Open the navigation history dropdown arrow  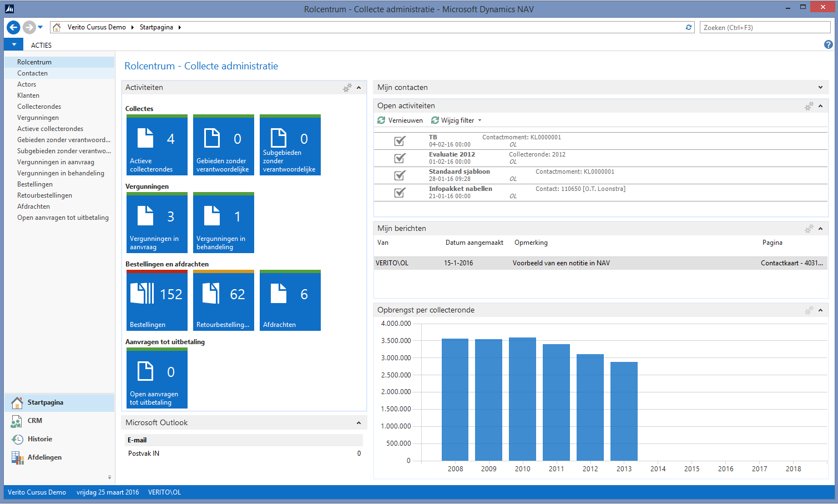41,27
